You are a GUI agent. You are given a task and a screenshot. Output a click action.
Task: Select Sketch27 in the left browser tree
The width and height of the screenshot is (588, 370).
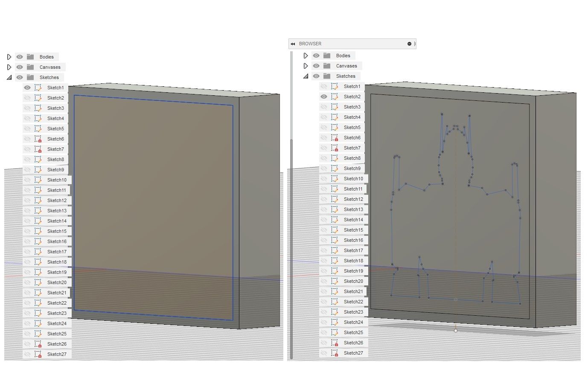(x=57, y=354)
